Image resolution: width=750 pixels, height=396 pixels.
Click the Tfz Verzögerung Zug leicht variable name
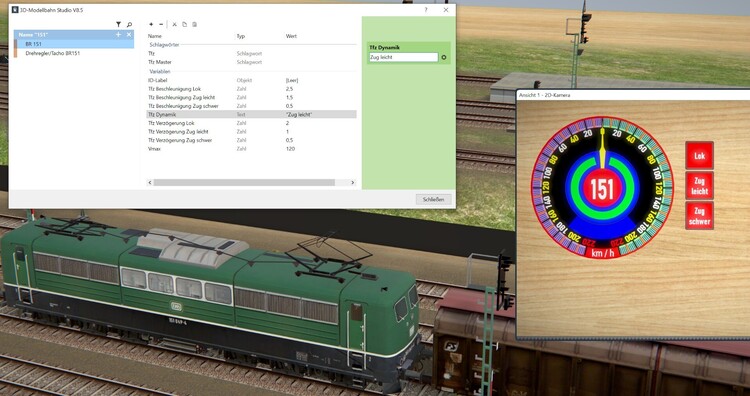point(178,132)
